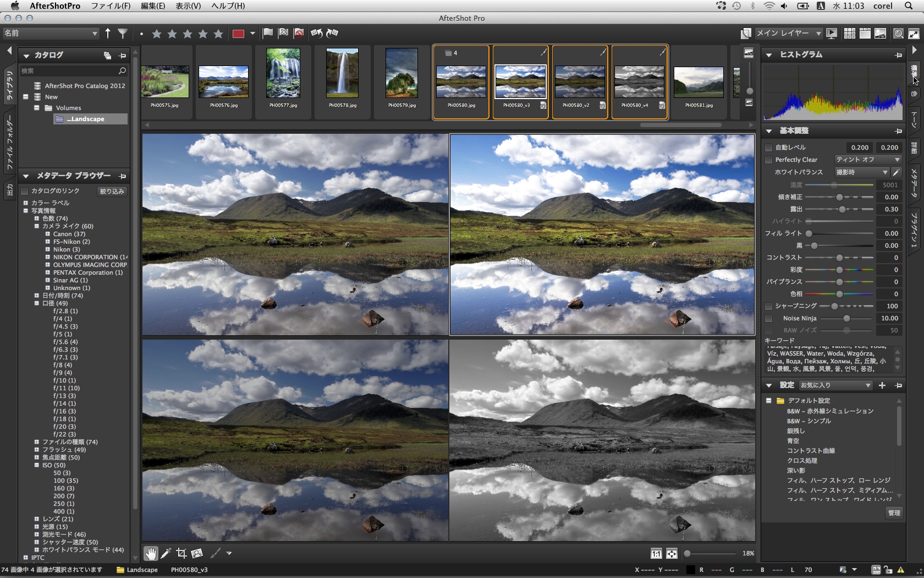This screenshot has height=578, width=924.
Task: Activate the Crop tool
Action: (182, 553)
